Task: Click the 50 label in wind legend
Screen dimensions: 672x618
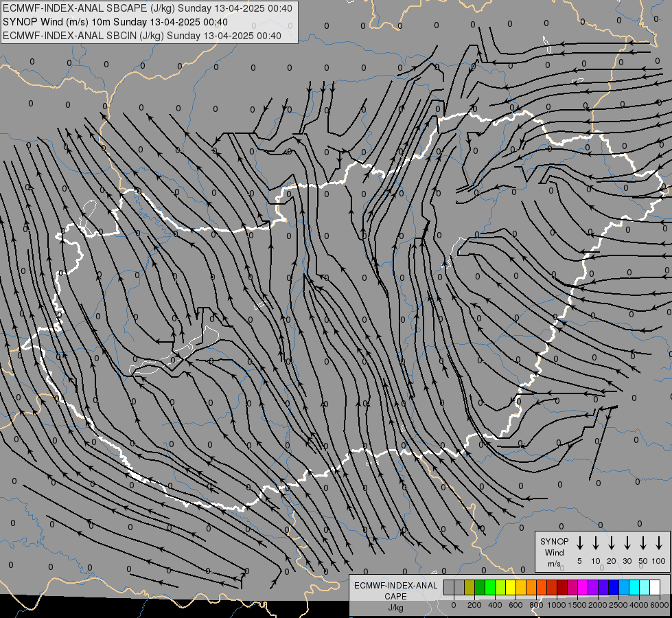Action: (x=643, y=561)
